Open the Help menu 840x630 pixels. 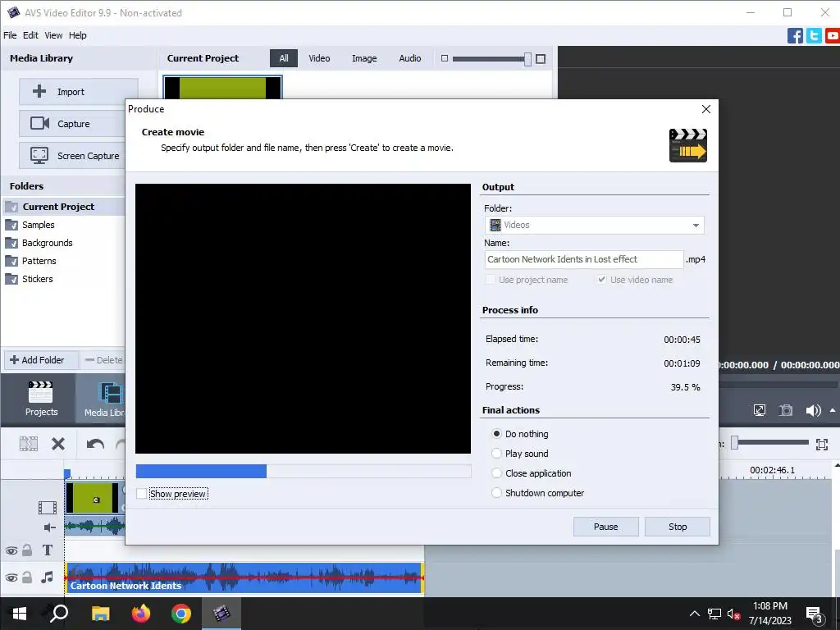coord(78,35)
